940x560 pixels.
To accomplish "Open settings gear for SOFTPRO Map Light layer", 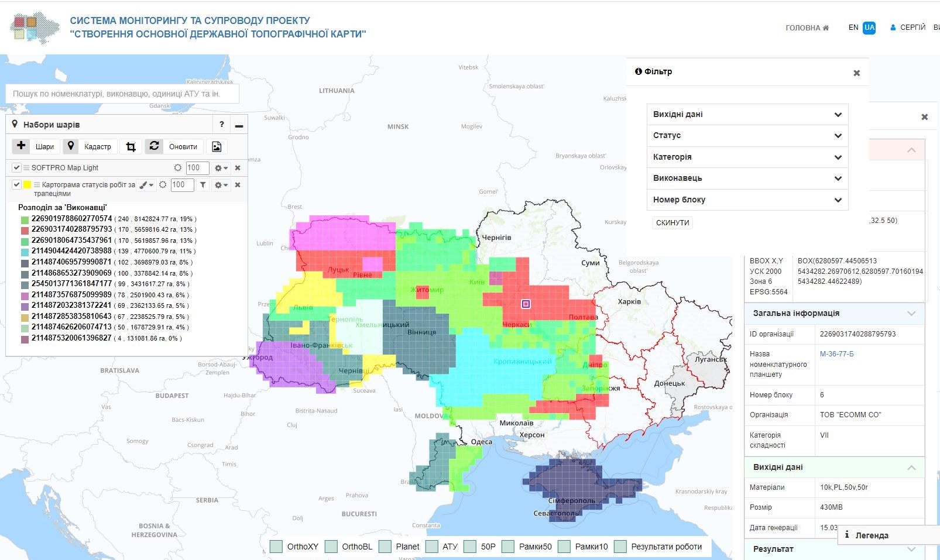I will pos(221,168).
